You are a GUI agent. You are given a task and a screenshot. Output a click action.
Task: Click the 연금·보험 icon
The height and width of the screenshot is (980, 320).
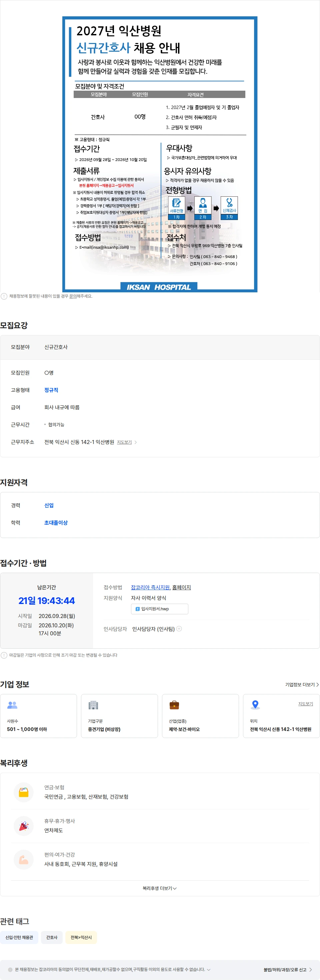pos(24,792)
